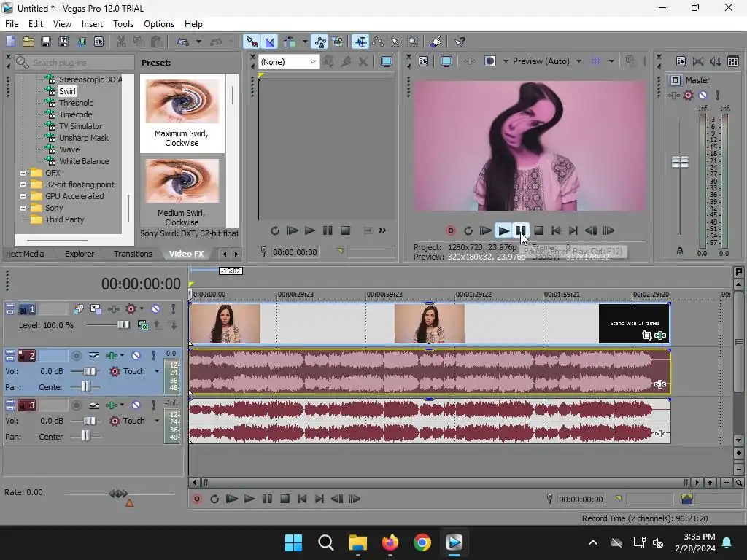Image resolution: width=747 pixels, height=560 pixels.
Task: Click the New project icon in toolbar
Action: 10,42
